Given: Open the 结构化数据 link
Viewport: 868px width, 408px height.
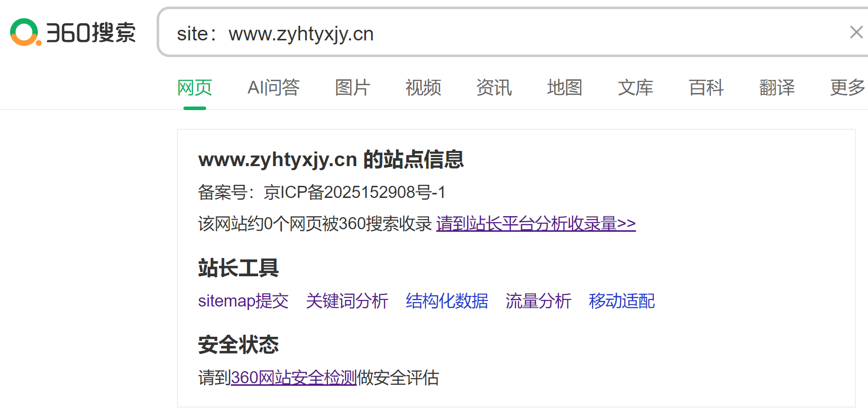Looking at the screenshot, I should tap(447, 301).
